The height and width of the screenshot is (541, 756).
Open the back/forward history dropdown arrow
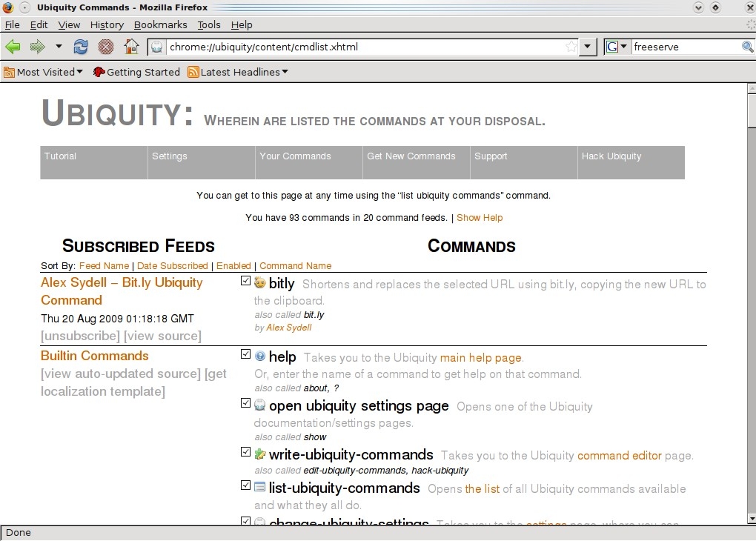[x=59, y=47]
